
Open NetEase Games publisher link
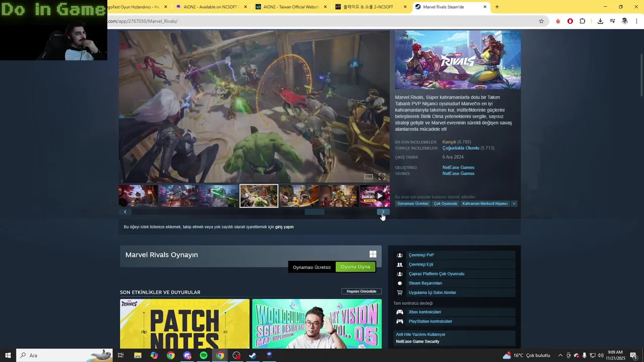pyautogui.click(x=458, y=173)
